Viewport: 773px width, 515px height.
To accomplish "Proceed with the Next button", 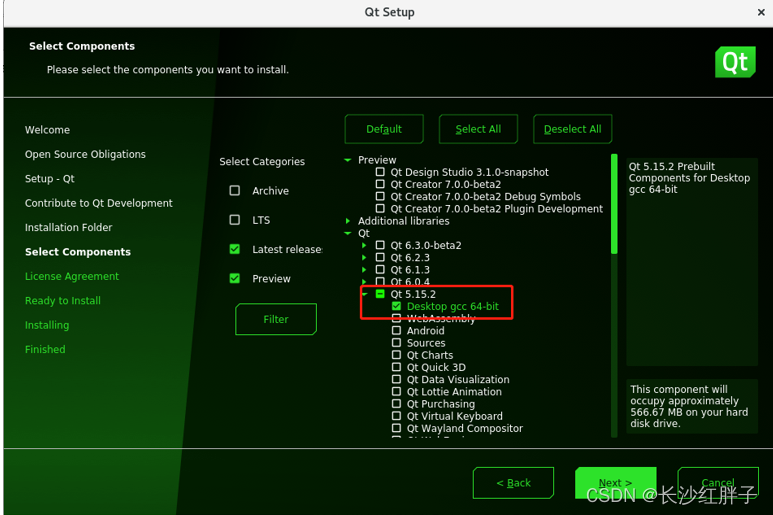I will pos(615,483).
